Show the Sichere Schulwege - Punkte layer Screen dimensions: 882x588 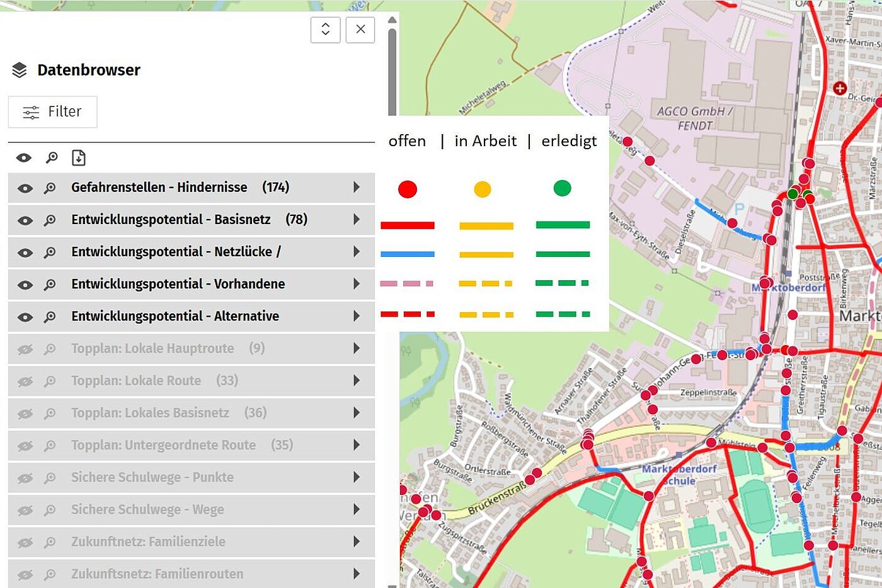tap(25, 478)
